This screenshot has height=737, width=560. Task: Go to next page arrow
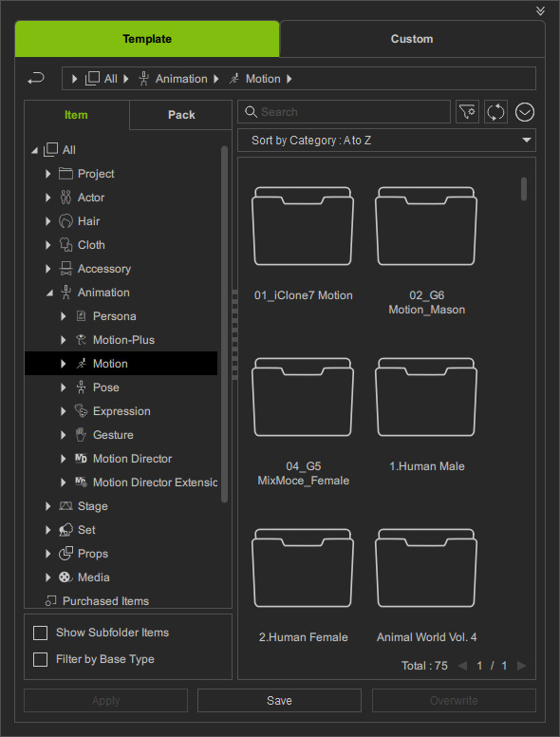pos(521,666)
